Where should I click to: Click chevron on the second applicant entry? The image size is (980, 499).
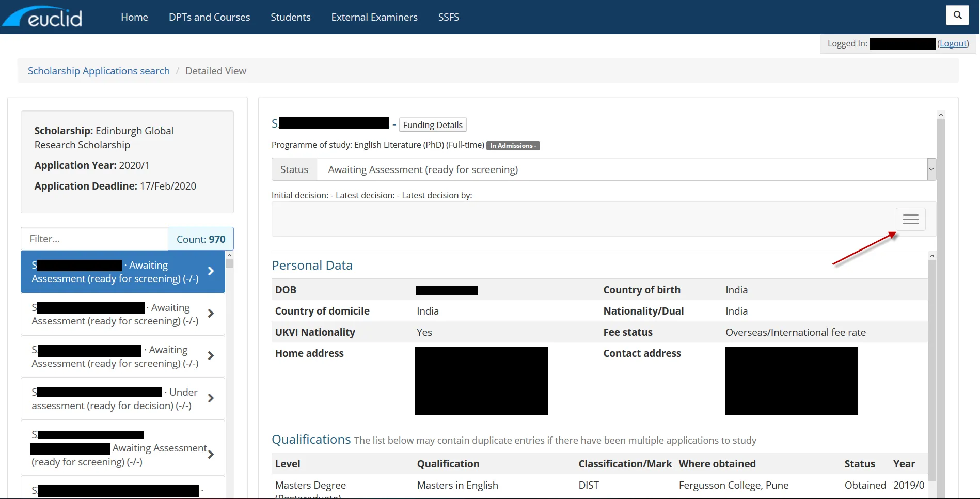(211, 314)
